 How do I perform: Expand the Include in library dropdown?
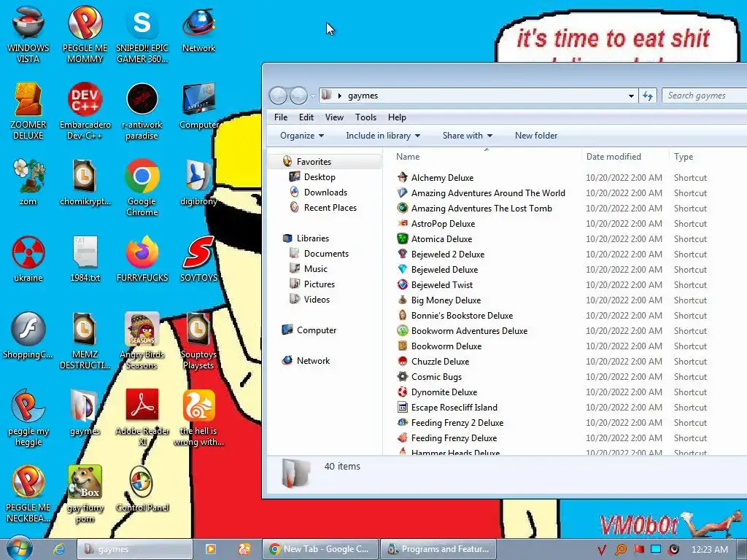(x=383, y=136)
